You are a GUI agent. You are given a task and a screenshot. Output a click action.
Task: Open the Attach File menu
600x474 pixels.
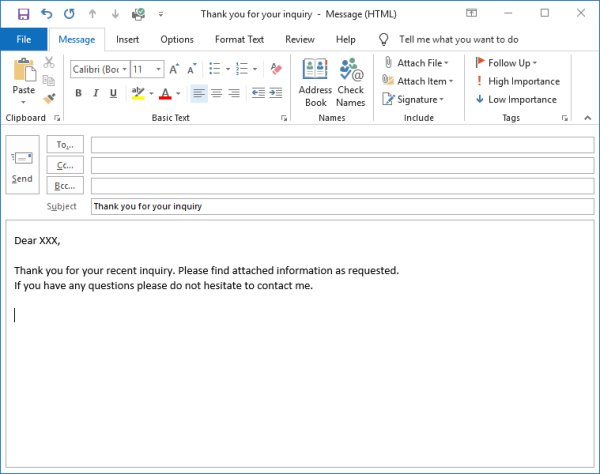pyautogui.click(x=416, y=63)
